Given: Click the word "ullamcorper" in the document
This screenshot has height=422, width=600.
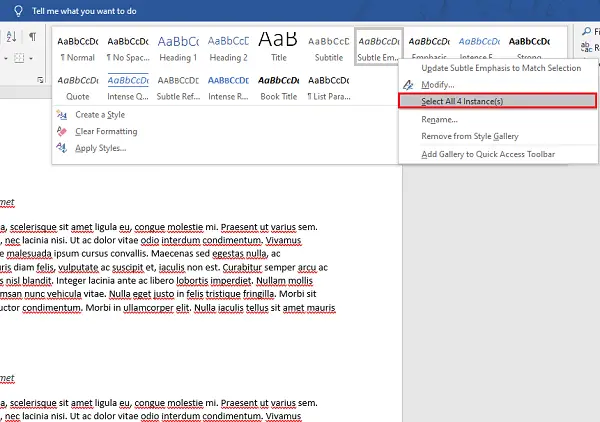Looking at the screenshot, I should 148,308.
